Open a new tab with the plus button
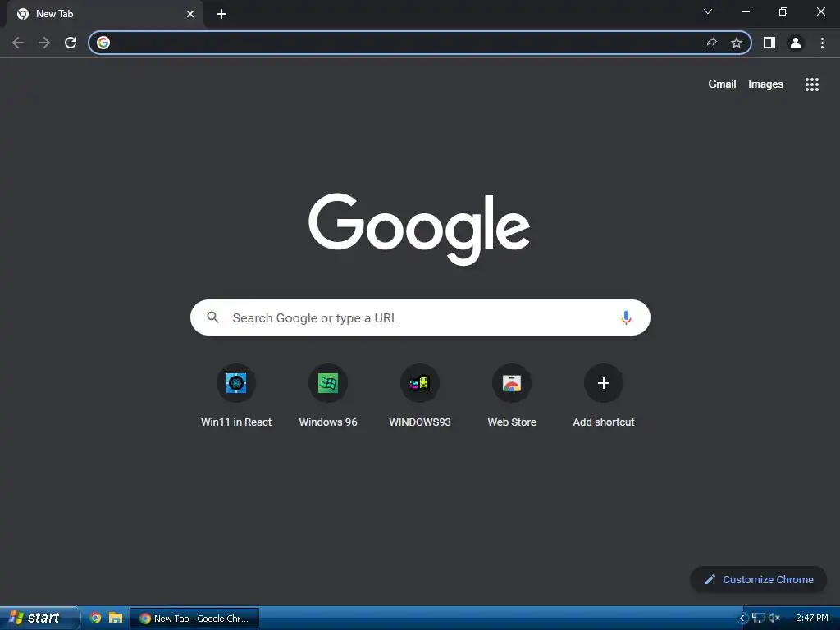The height and width of the screenshot is (630, 840). click(221, 14)
